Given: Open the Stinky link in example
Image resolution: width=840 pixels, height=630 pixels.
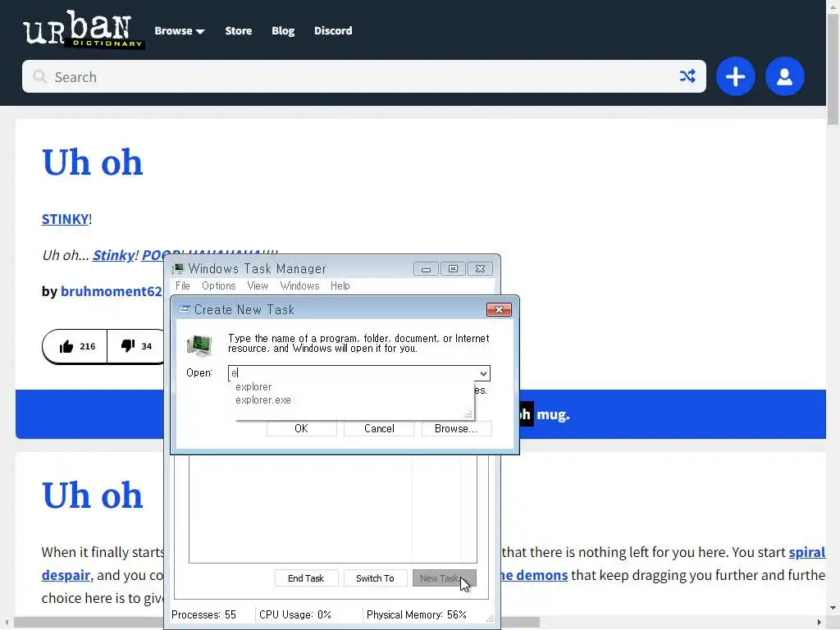Looking at the screenshot, I should (113, 255).
